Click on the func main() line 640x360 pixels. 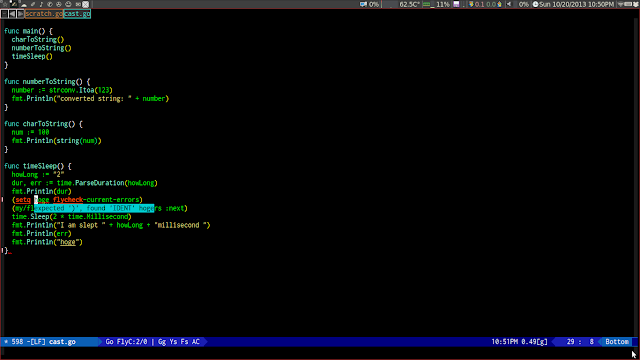[x=28, y=31]
